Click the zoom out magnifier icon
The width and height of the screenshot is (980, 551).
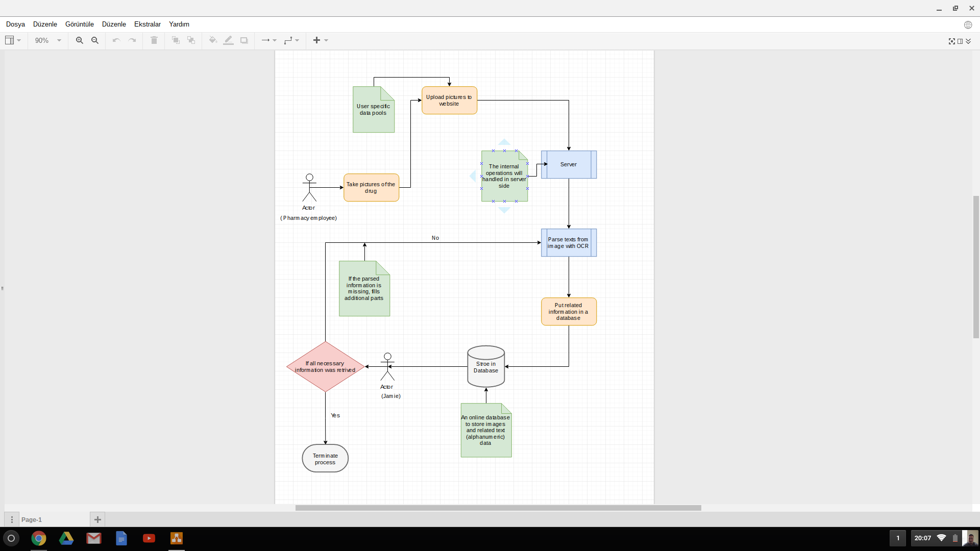coord(95,40)
